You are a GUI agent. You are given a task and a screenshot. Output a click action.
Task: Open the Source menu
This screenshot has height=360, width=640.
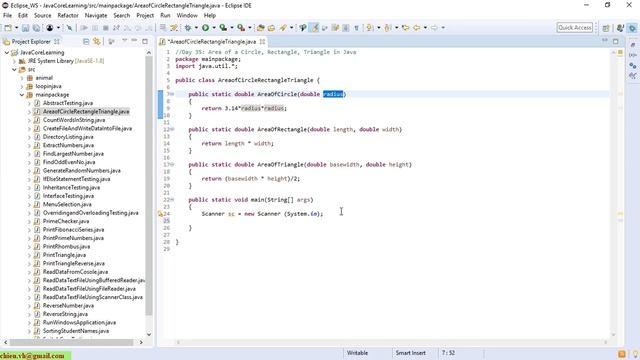(42, 16)
